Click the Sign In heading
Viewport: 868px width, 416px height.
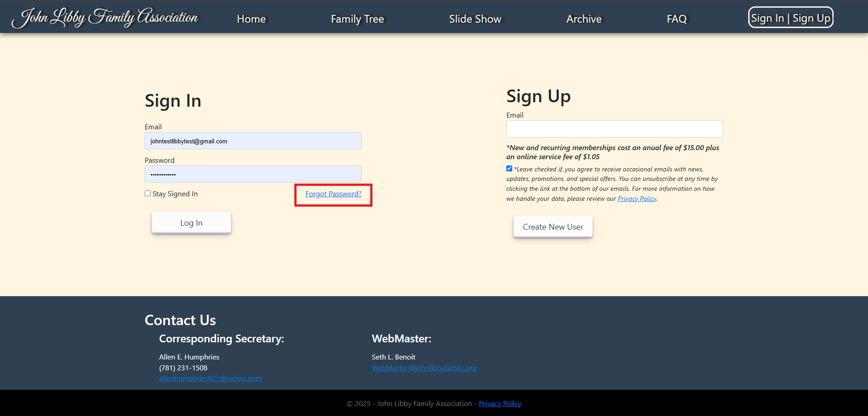click(173, 101)
